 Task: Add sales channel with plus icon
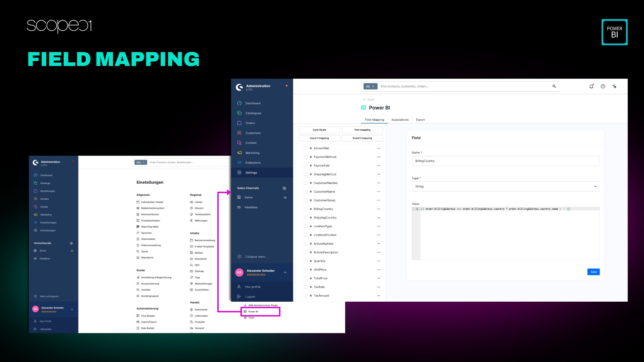[284, 188]
